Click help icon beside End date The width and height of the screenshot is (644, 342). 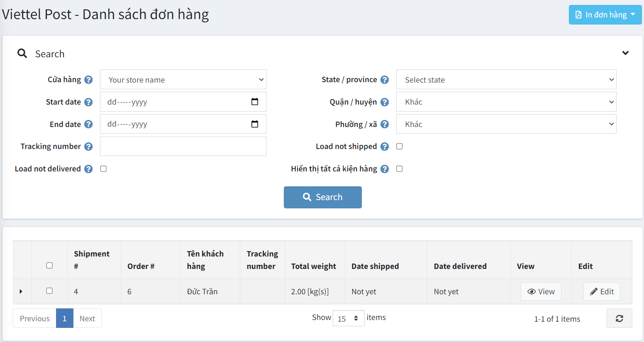[x=88, y=124]
